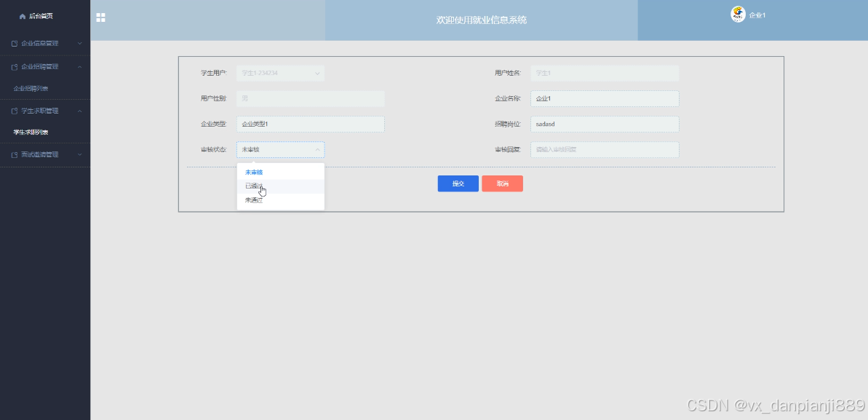Open the 面试邀请管理 menu label
The width and height of the screenshot is (868, 420).
[40, 155]
